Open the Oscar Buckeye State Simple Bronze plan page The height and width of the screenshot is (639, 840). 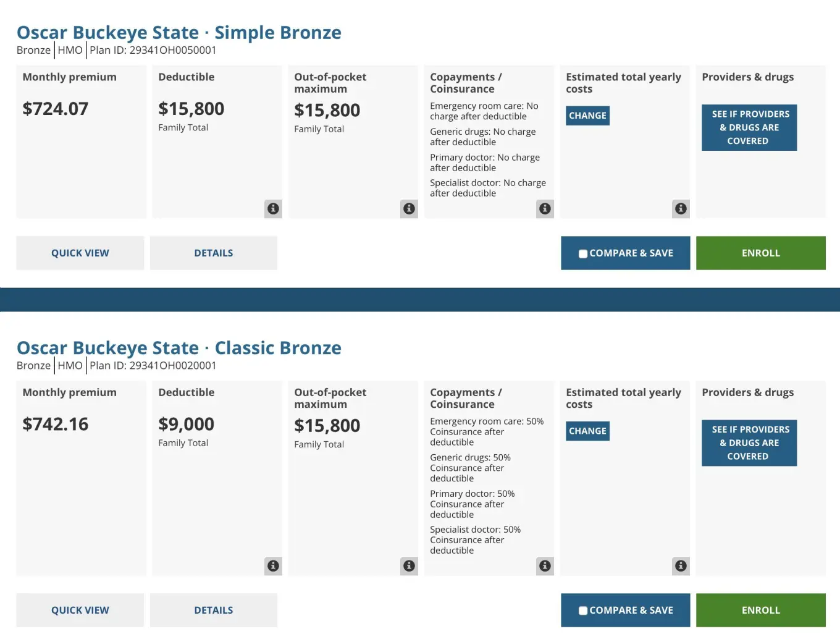(178, 32)
